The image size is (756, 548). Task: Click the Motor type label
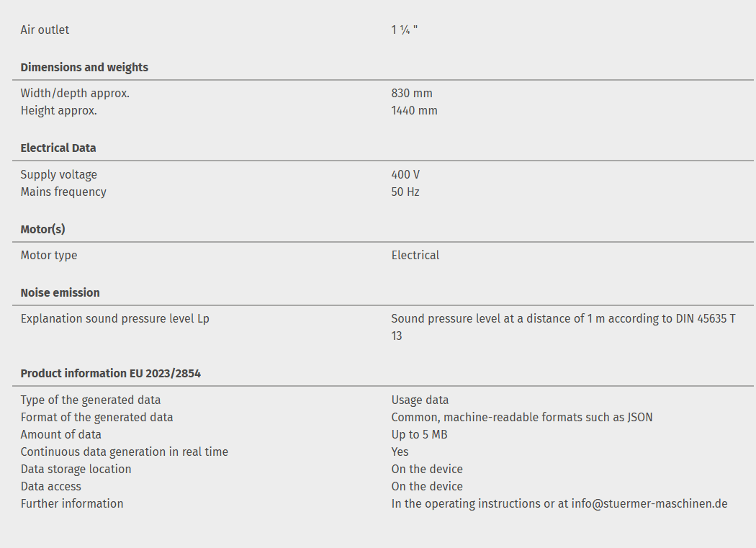pyautogui.click(x=49, y=255)
